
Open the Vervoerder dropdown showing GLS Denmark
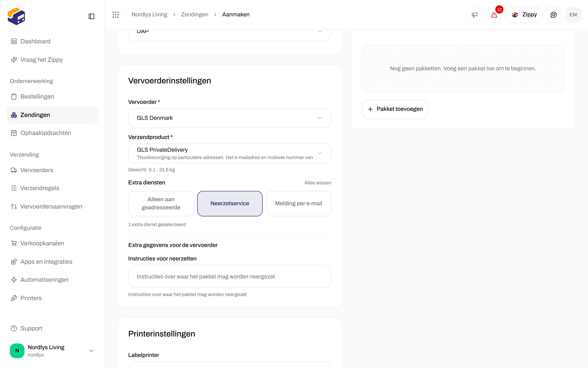230,118
